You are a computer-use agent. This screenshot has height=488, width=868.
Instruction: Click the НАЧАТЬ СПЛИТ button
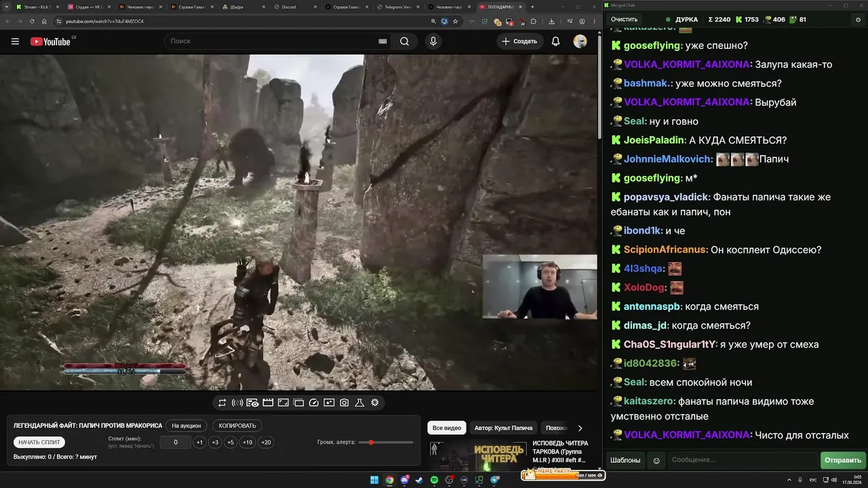pos(39,442)
